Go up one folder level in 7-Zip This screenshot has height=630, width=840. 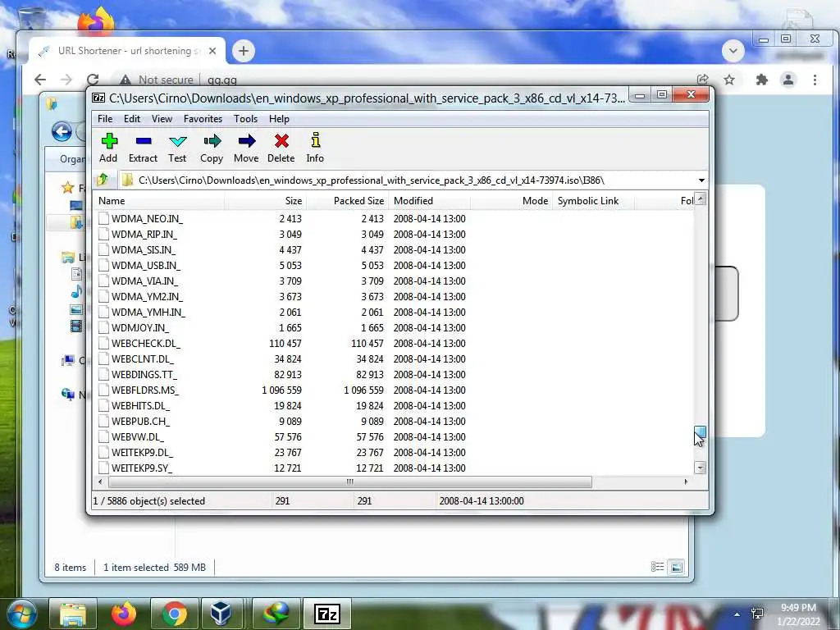(x=103, y=180)
